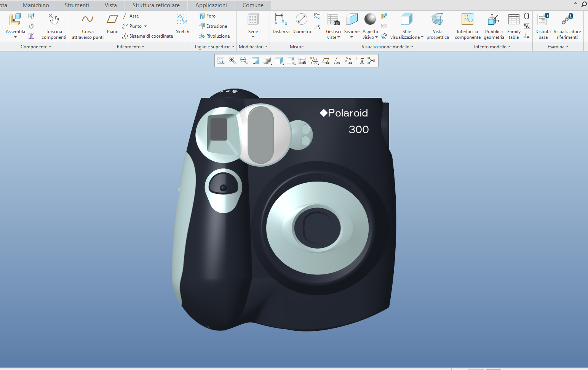This screenshot has height=370, width=588.
Task: Open the Applicazioni tab
Action: click(211, 5)
